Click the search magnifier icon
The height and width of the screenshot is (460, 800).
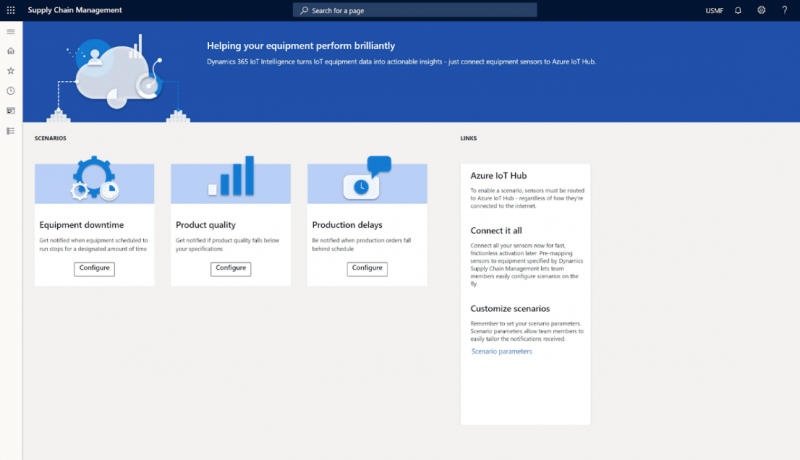tap(304, 10)
